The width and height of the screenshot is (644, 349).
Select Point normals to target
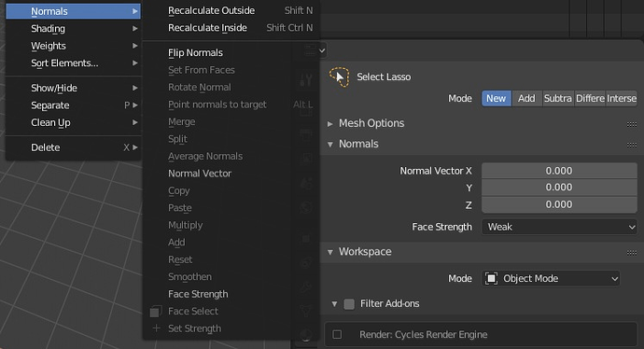click(x=231, y=105)
